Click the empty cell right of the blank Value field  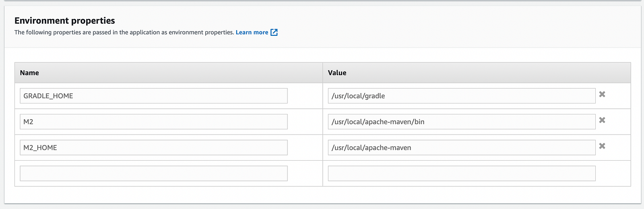pos(613,173)
